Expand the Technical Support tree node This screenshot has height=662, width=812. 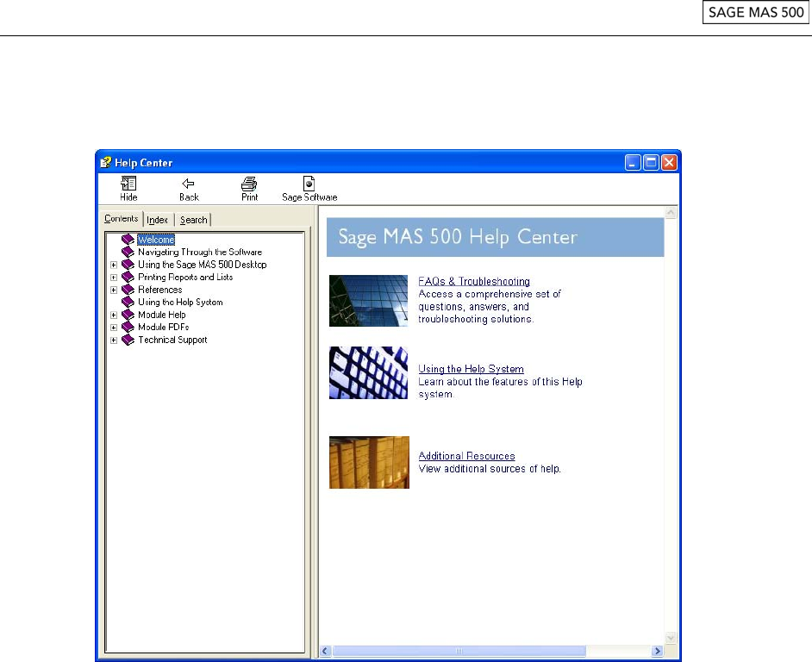coord(114,340)
